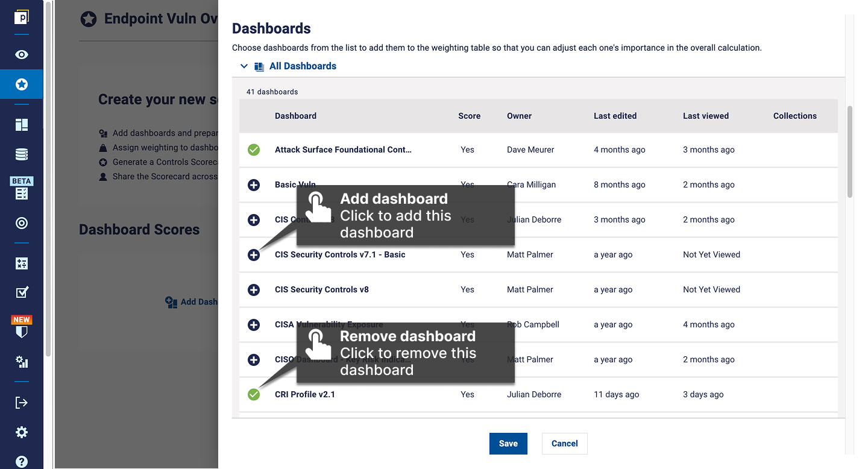
Task: Open the database stack icon in the sidebar
Action: (x=22, y=154)
